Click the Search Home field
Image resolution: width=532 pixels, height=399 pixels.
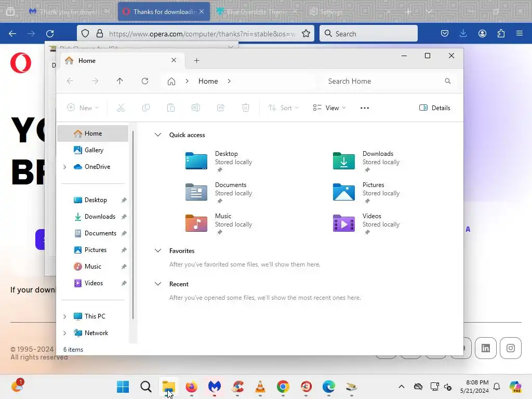point(389,81)
